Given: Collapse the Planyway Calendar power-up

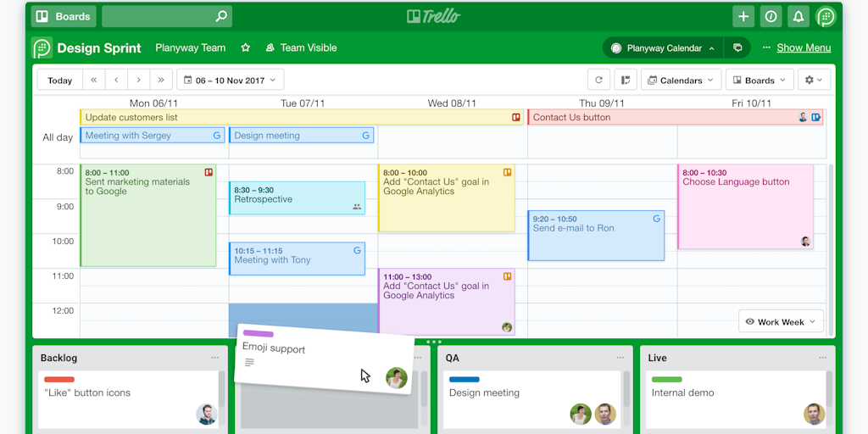Looking at the screenshot, I should coord(663,48).
